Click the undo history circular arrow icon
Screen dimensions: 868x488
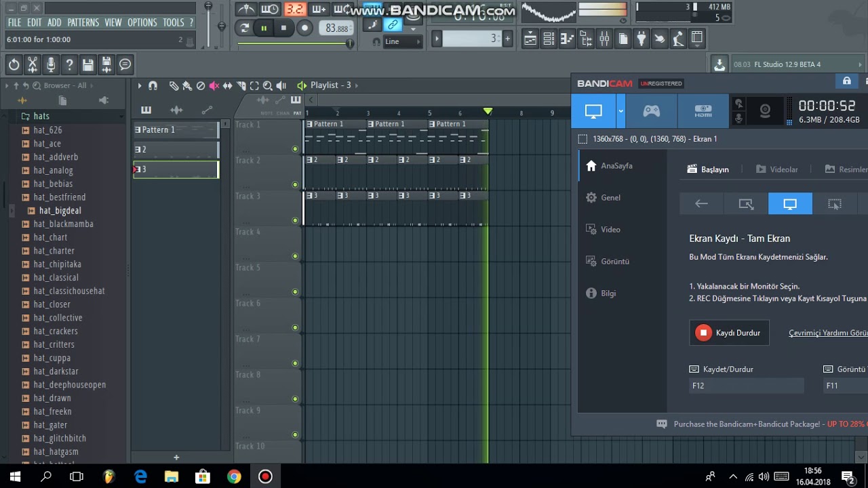(x=14, y=64)
